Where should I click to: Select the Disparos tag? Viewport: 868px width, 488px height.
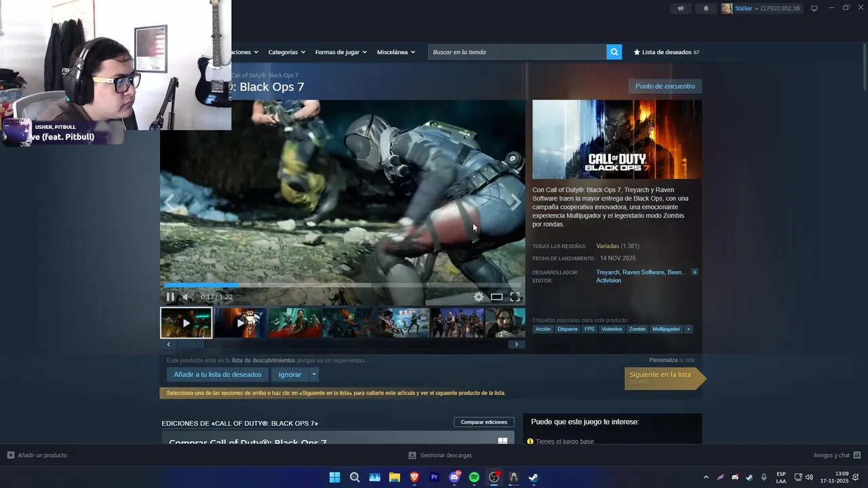point(568,329)
